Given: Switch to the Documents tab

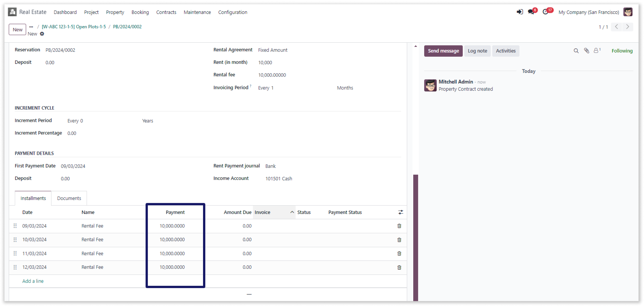Looking at the screenshot, I should click(69, 198).
